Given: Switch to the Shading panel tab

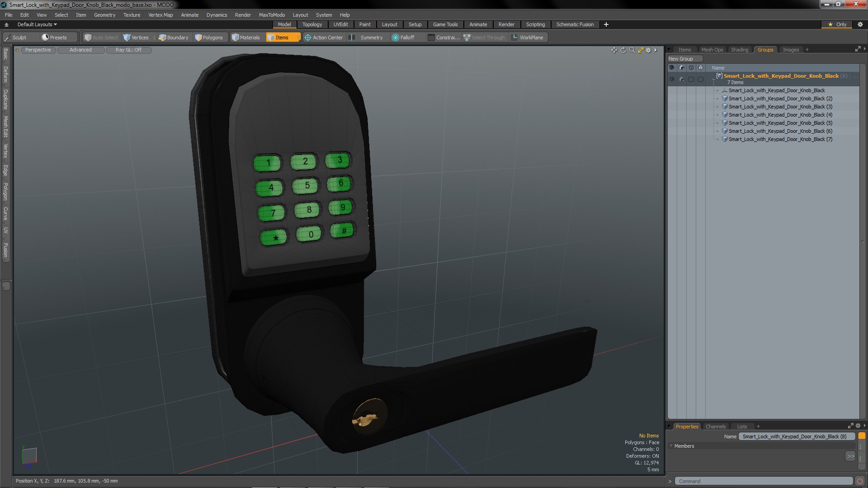Looking at the screenshot, I should tap(740, 50).
